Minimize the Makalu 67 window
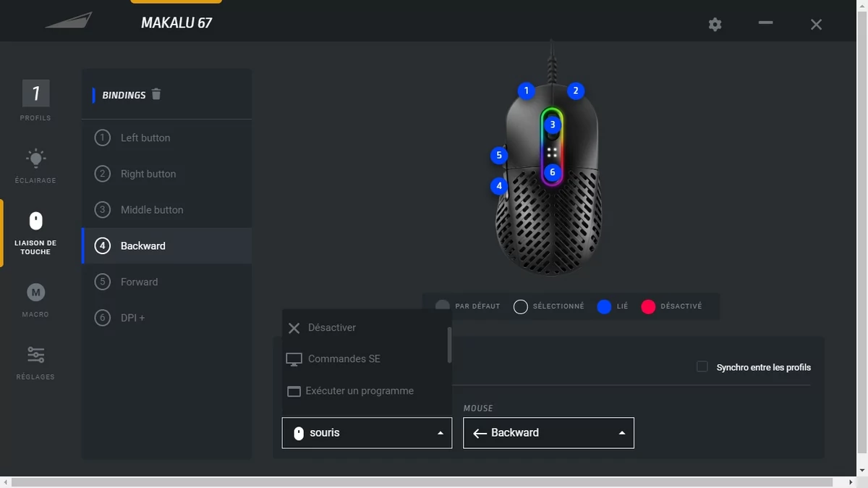 pos(766,23)
